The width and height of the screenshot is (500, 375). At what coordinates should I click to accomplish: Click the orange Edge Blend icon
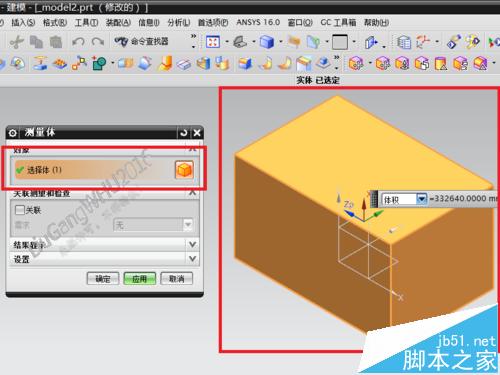coord(165,63)
